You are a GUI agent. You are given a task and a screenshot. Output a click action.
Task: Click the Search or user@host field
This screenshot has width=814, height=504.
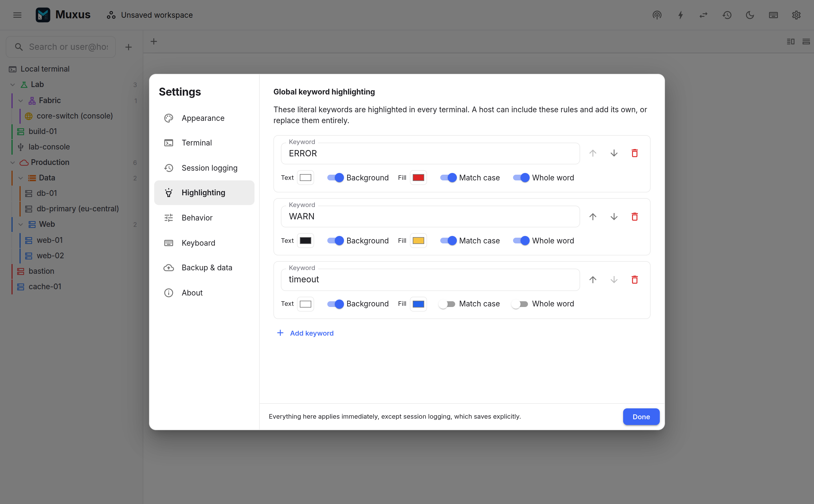click(61, 47)
